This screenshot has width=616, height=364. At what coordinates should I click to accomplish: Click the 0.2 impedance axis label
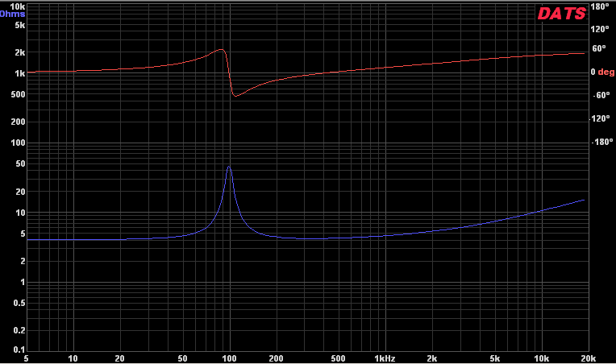tap(19, 331)
